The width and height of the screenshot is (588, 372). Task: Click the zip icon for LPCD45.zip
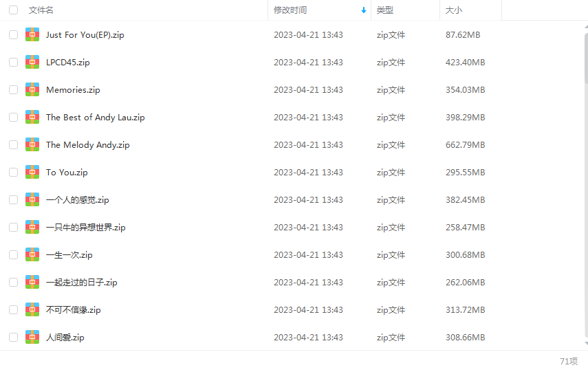[32, 62]
